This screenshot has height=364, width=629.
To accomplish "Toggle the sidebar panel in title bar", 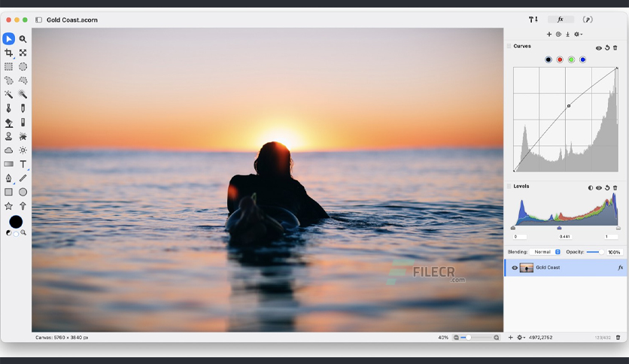I will [38, 20].
